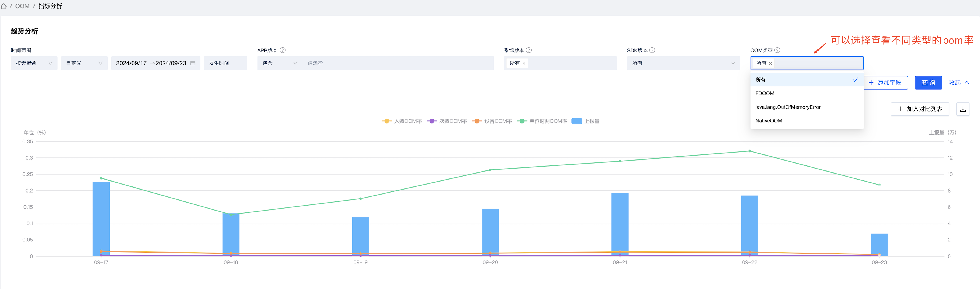Edit the end date 2024/09/23
Screen dimensions: 980x289
click(x=171, y=63)
